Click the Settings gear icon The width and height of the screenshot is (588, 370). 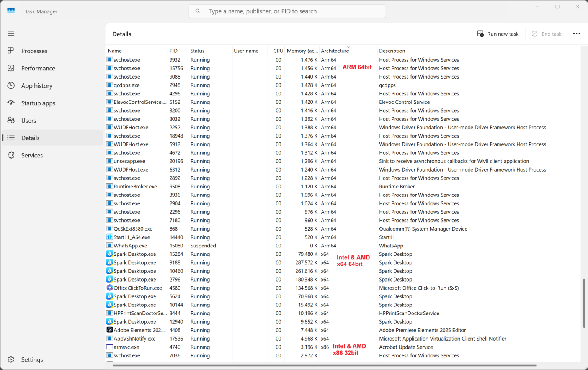pos(11,359)
